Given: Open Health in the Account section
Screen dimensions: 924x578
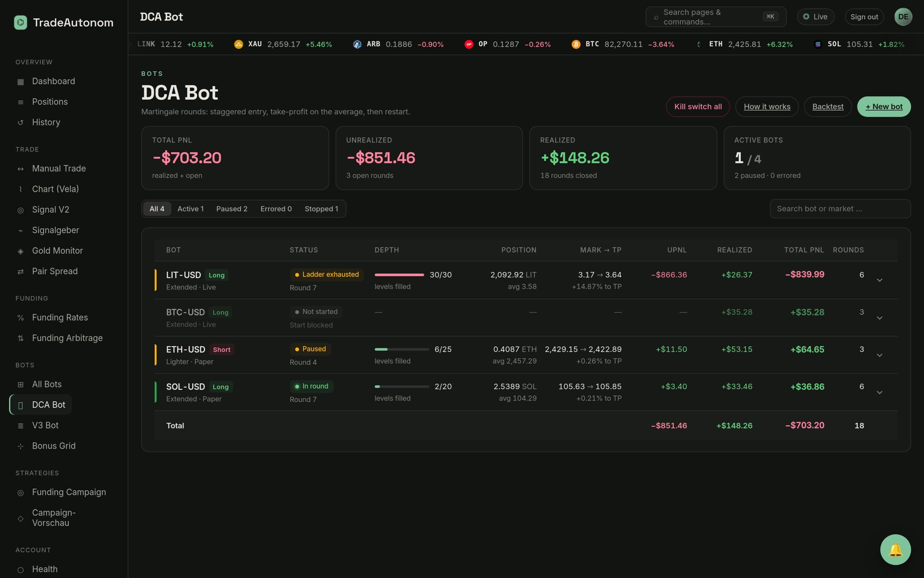Looking at the screenshot, I should pyautogui.click(x=45, y=569).
